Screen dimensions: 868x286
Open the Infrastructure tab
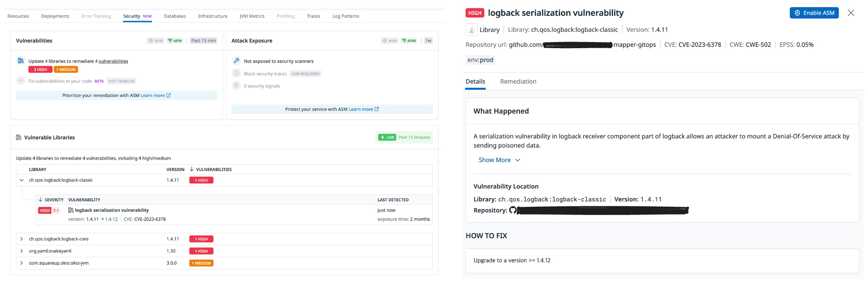[212, 16]
